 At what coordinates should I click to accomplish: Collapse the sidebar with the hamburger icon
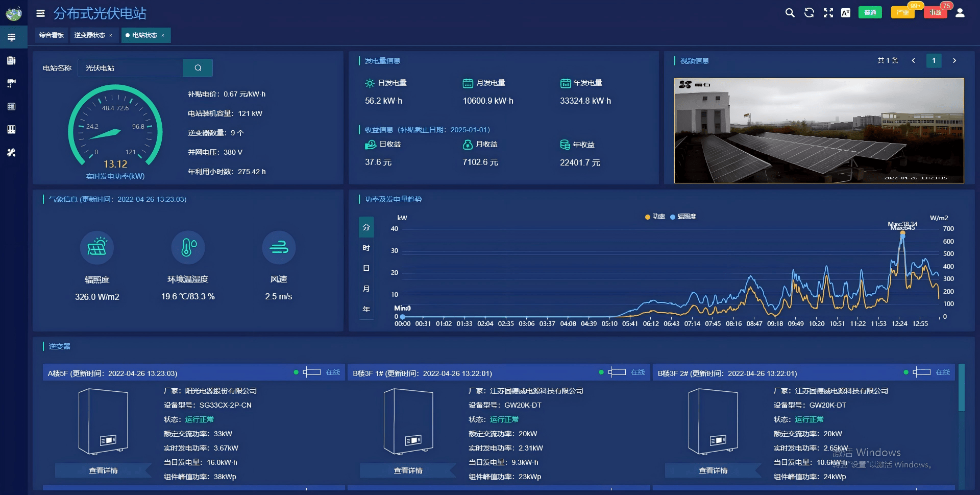click(40, 13)
